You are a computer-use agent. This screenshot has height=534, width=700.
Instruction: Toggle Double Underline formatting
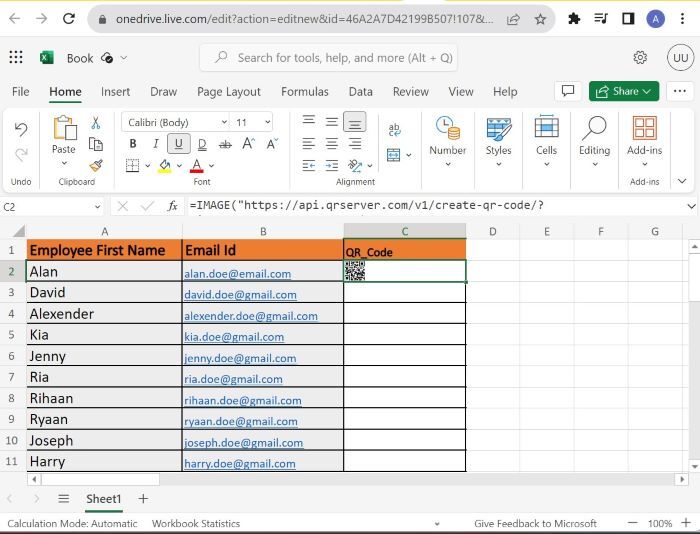coord(202,144)
